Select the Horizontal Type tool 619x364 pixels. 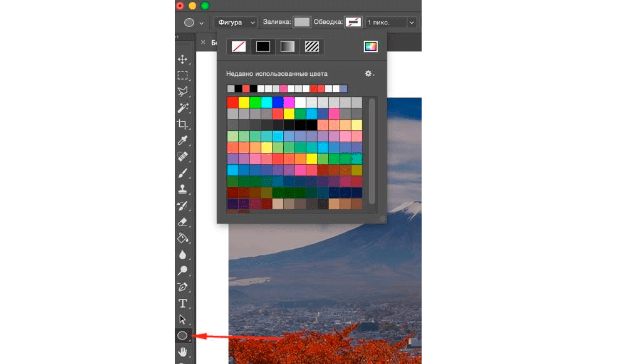(x=183, y=303)
